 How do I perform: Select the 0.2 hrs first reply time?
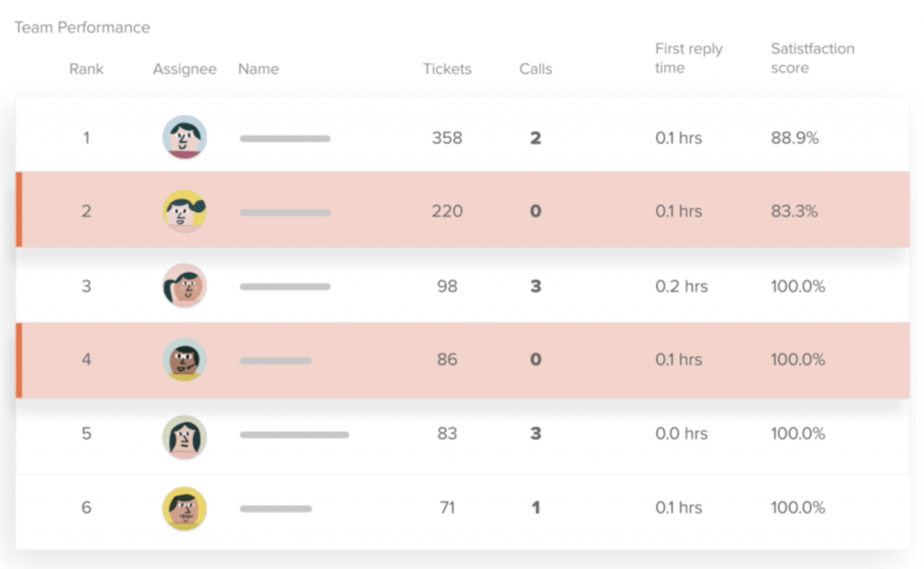[x=681, y=286]
